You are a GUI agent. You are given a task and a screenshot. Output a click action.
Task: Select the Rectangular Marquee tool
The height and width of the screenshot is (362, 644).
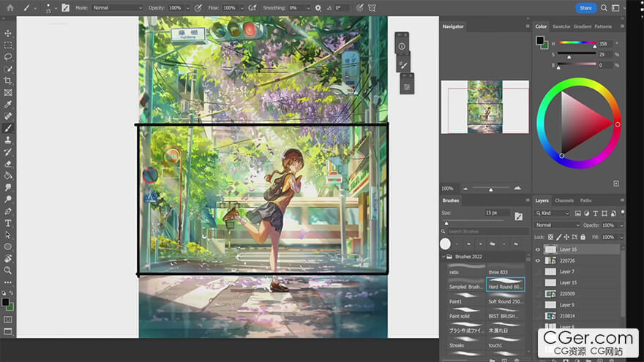coord(8,45)
